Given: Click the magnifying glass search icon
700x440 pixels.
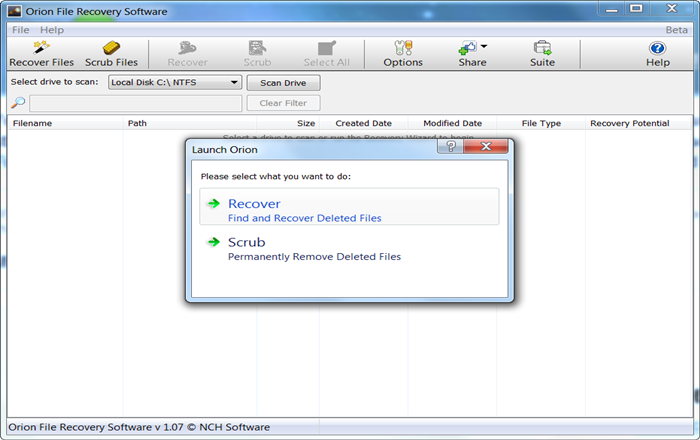Looking at the screenshot, I should coord(18,103).
